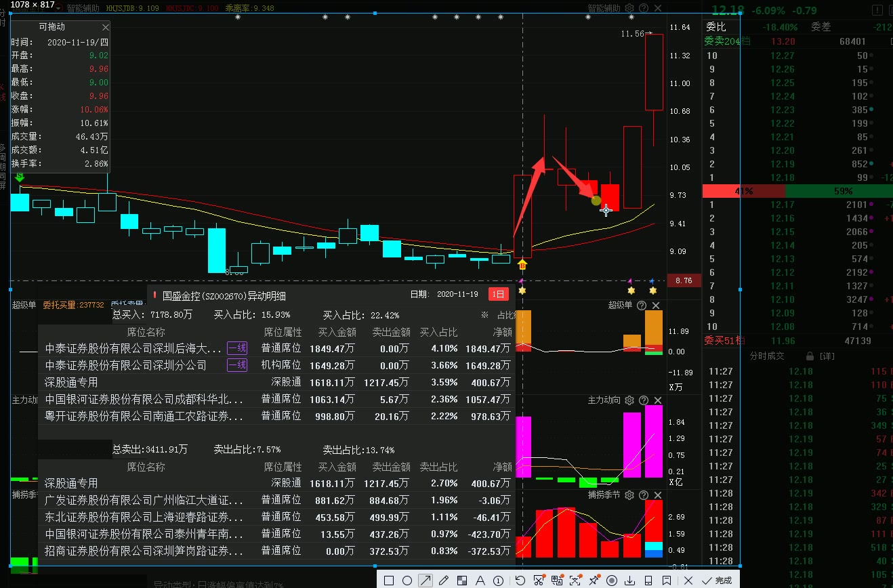Select the 招商证券深圳笋岗路 seller row
Screen dimensions: 893x588
(x=276, y=551)
